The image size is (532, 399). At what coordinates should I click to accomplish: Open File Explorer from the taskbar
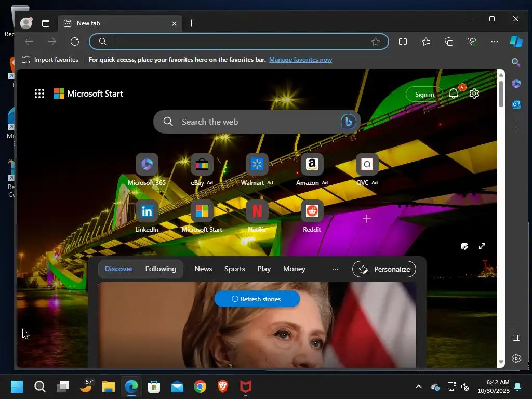coord(109,387)
